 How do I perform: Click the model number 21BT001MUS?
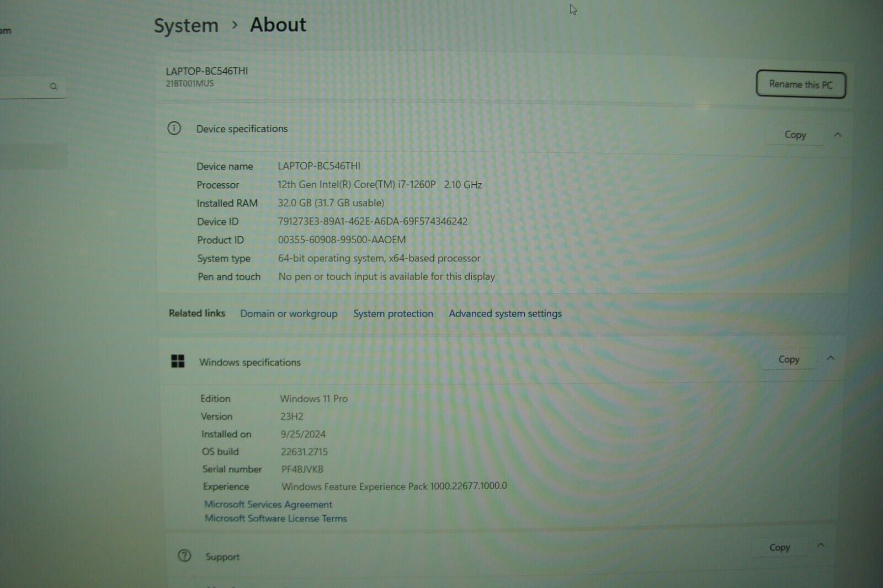point(190,83)
